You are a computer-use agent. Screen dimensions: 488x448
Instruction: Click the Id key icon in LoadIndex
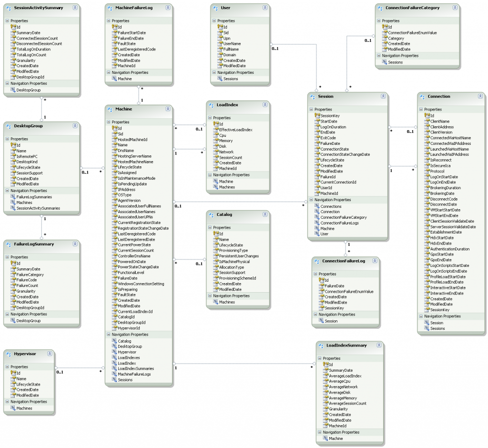215,124
